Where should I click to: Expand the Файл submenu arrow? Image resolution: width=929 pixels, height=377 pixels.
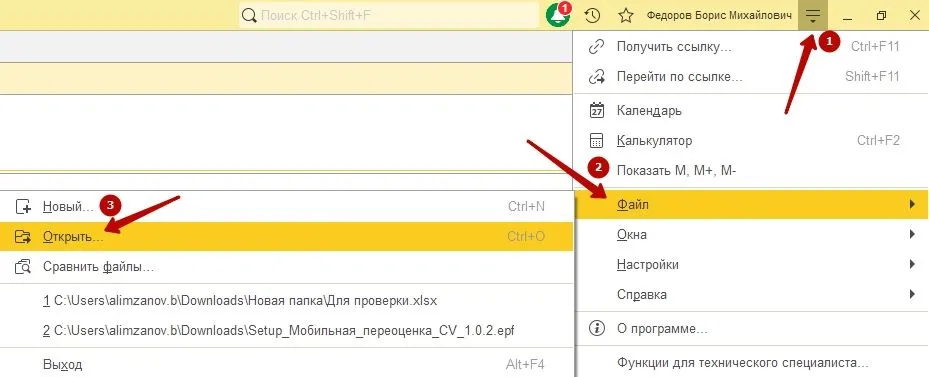pos(912,205)
